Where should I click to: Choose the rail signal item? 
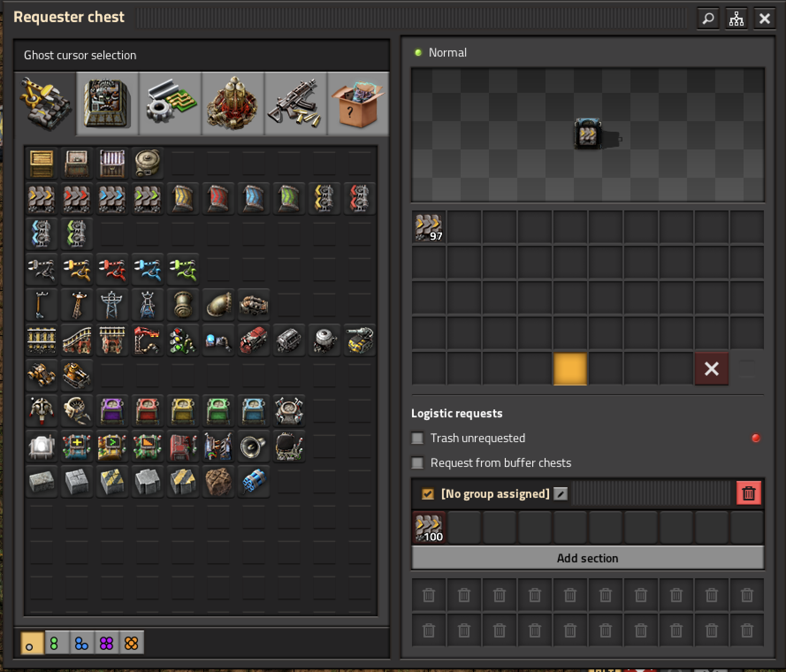coord(183,340)
